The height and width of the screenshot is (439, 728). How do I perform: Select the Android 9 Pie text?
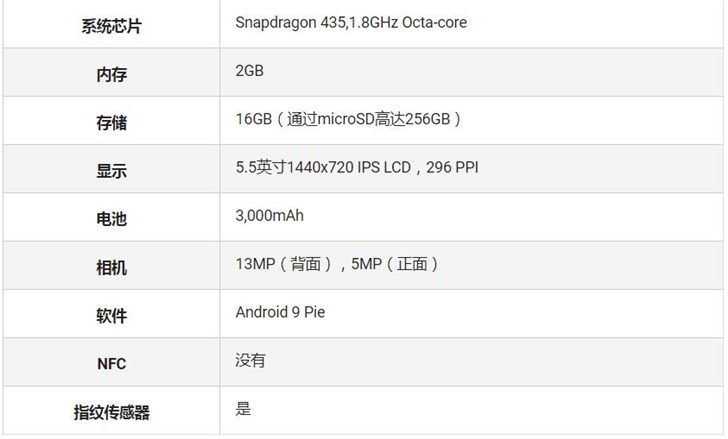click(280, 312)
